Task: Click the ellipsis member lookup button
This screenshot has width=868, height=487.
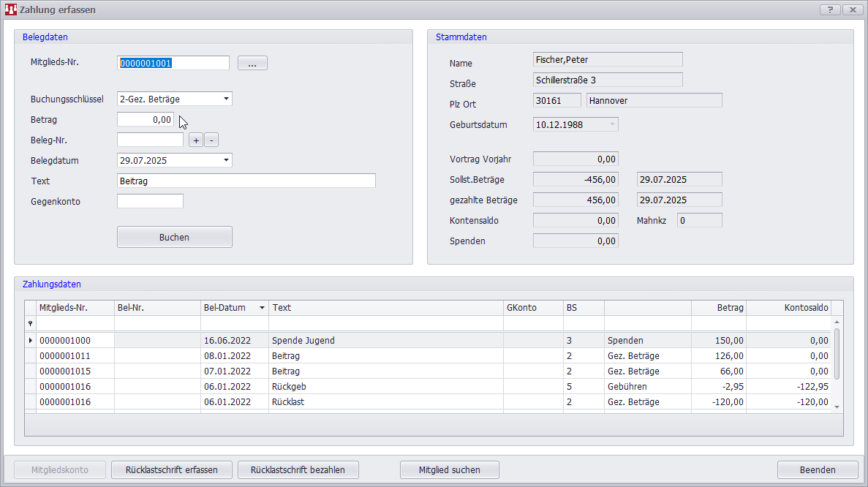Action: [x=252, y=64]
